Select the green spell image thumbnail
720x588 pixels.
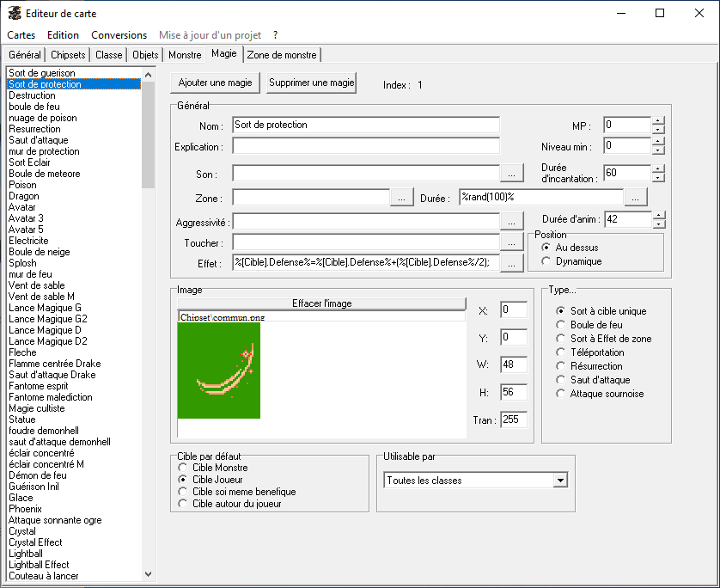click(x=219, y=371)
